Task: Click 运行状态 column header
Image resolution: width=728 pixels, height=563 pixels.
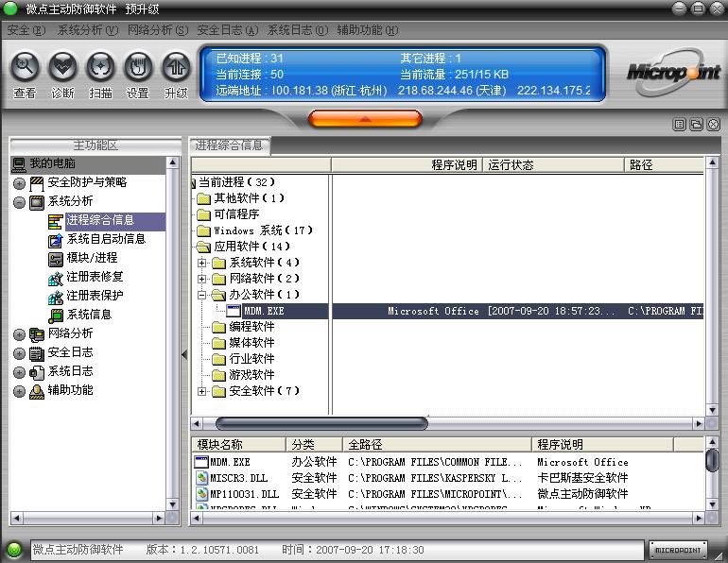Action: coord(553,165)
